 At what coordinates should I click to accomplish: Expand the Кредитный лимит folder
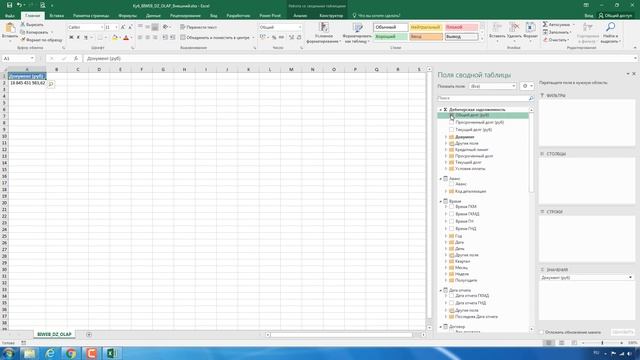446,150
